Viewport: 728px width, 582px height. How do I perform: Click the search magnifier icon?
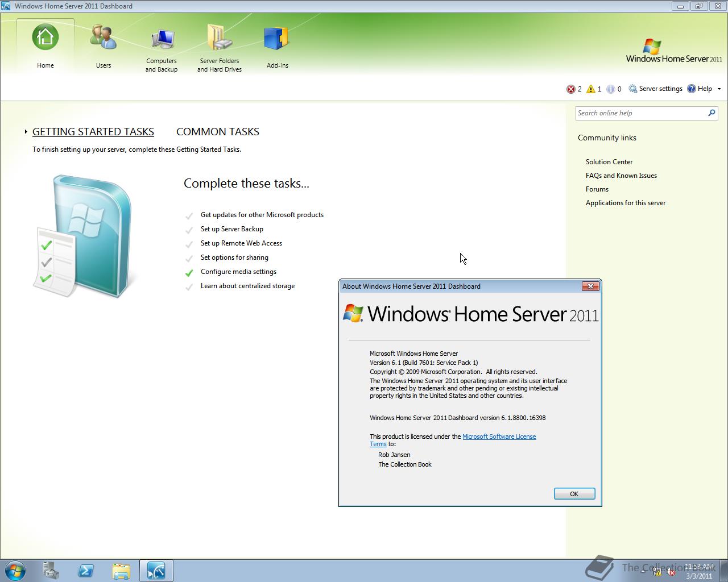[x=712, y=113]
